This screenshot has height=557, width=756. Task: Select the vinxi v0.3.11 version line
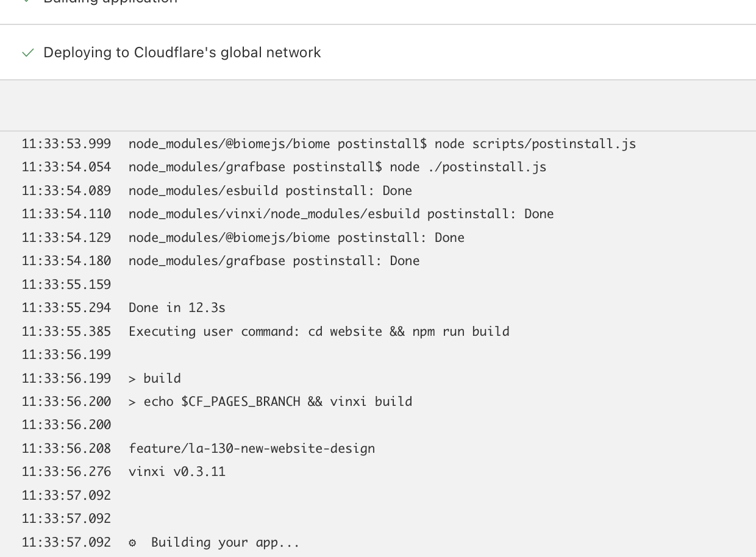tap(177, 472)
